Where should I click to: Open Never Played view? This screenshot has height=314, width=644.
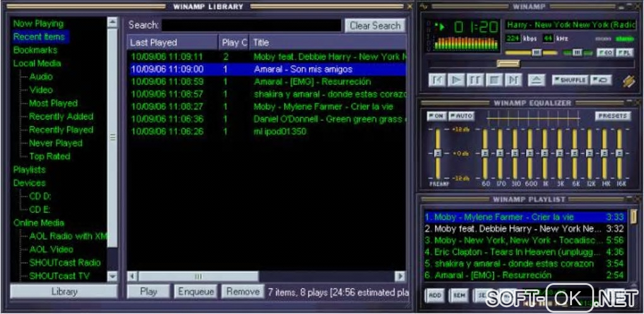(56, 143)
